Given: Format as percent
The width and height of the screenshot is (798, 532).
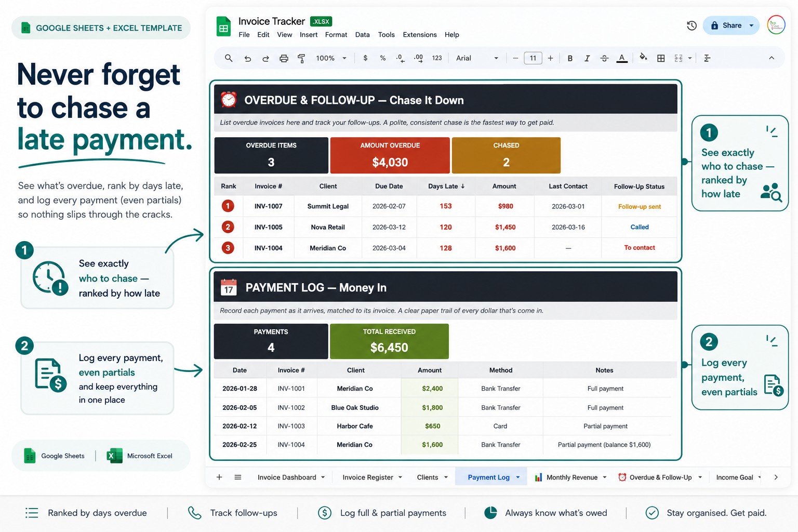Looking at the screenshot, I should 383,58.
